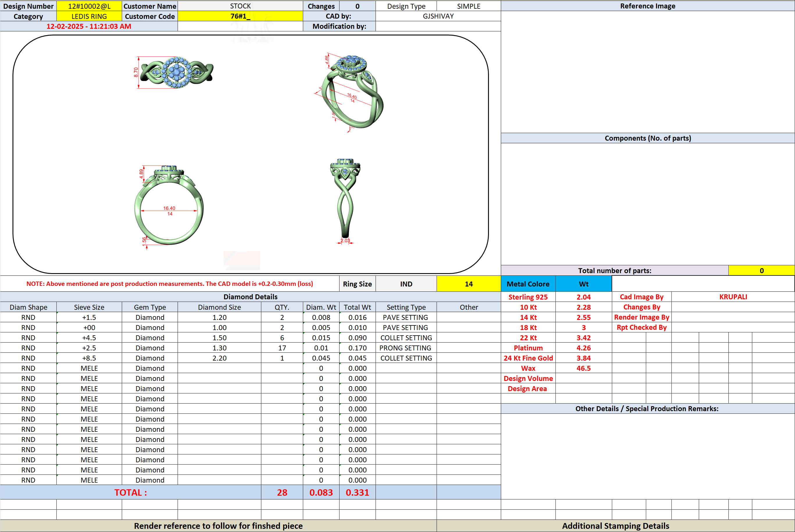The image size is (795, 532).
Task: Open the front-view ring render with 16.40 dimension
Action: pyautogui.click(x=169, y=207)
